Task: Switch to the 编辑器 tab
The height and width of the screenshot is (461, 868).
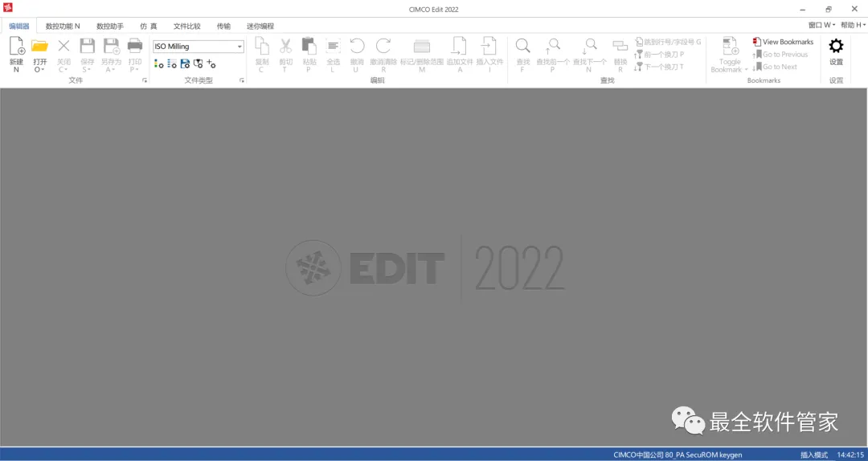Action: [18, 26]
